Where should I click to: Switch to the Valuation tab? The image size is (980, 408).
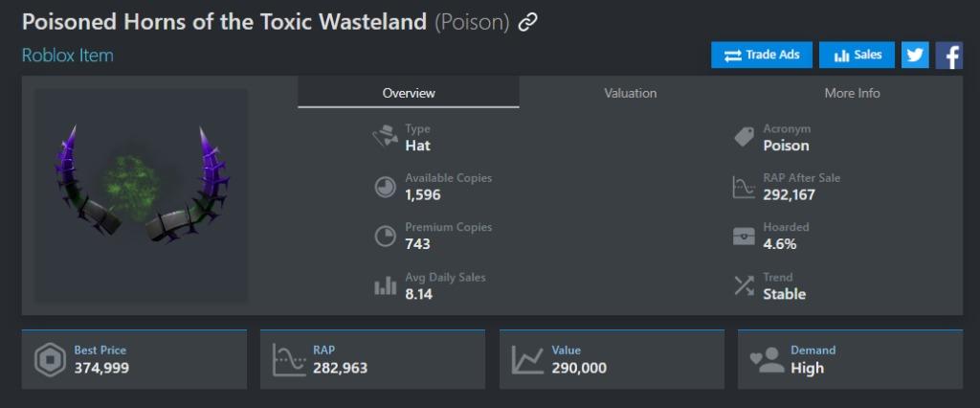[x=630, y=93]
